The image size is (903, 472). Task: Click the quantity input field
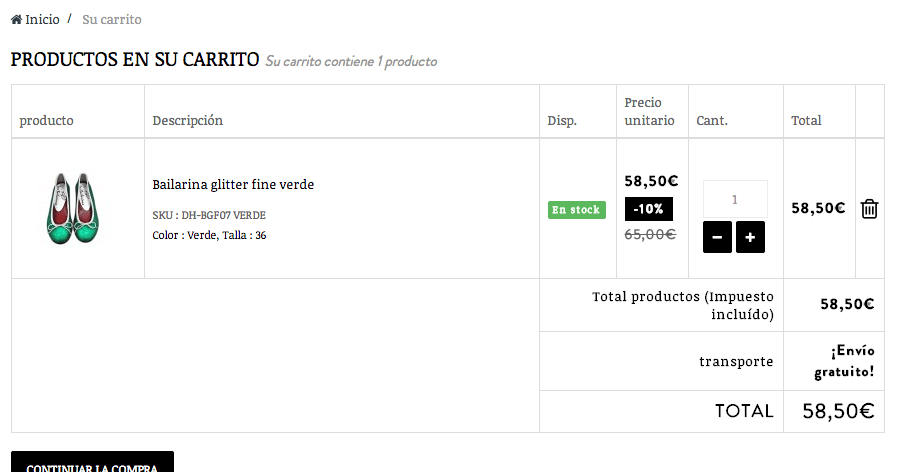coord(735,199)
